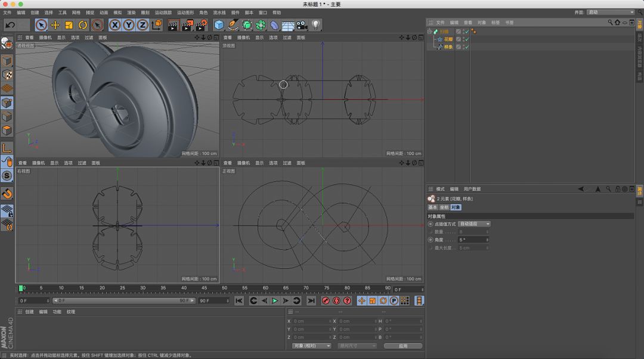644x359 pixels.
Task: Click the green playhead at frame 0
Action: tap(21, 289)
